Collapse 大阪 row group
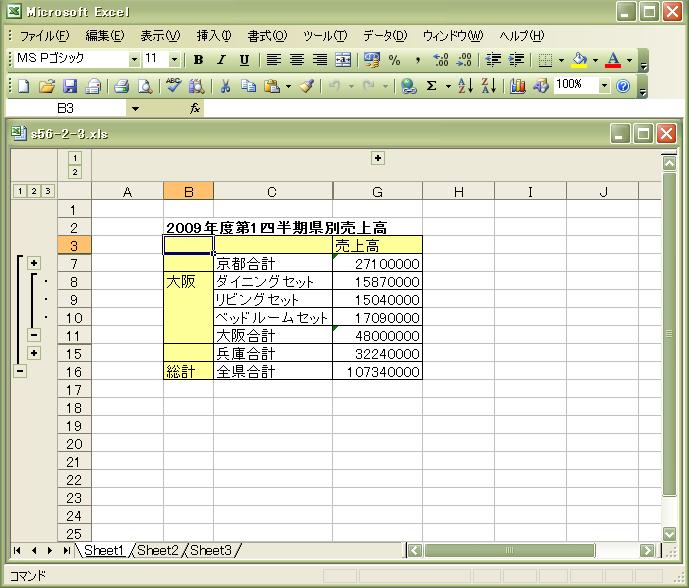Image resolution: width=689 pixels, height=588 pixels. (x=34, y=335)
